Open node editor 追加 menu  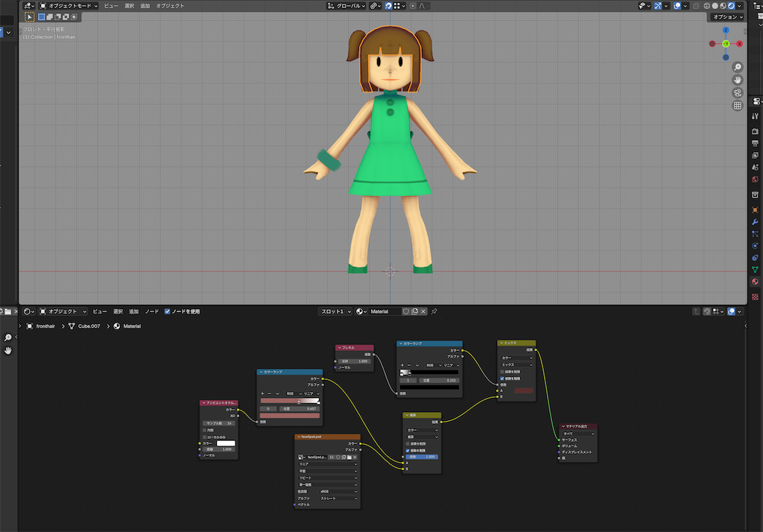click(134, 311)
